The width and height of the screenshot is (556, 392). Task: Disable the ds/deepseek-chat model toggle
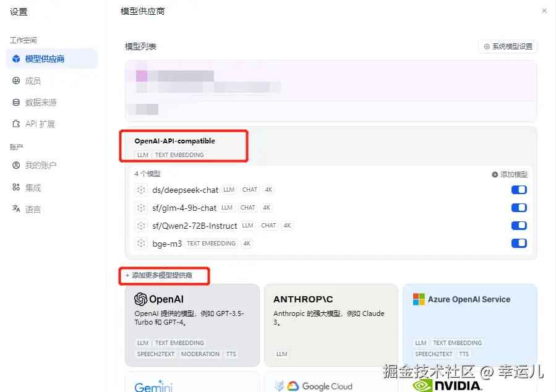click(519, 190)
